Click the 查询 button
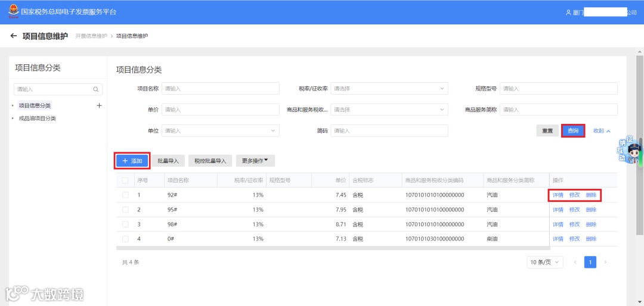 (x=573, y=131)
